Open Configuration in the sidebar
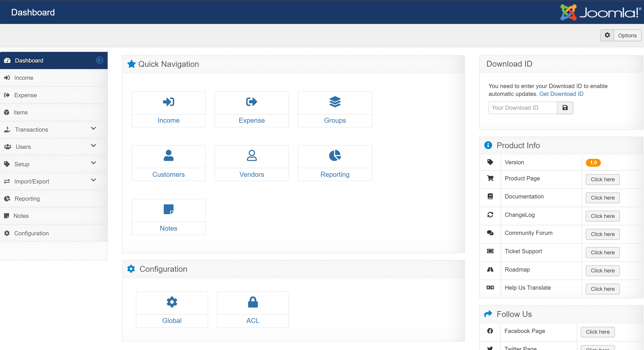The height and width of the screenshot is (350, 644). (x=54, y=233)
